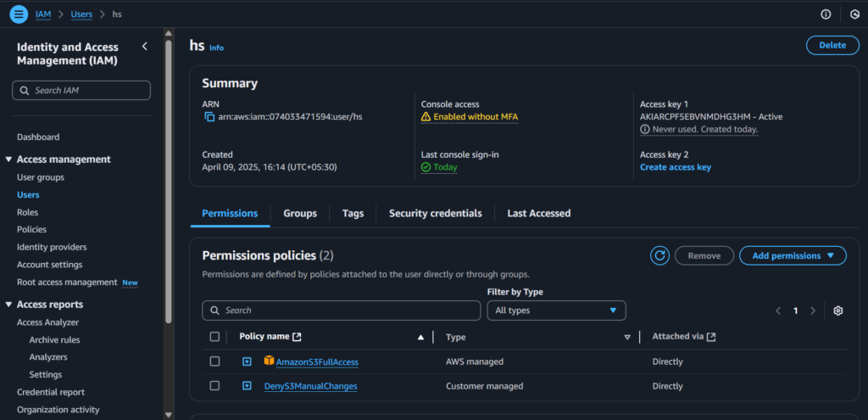Viewport: 868px width, 420px height.
Task: Open the DenyS3ManualChanges policy link
Action: pos(310,386)
